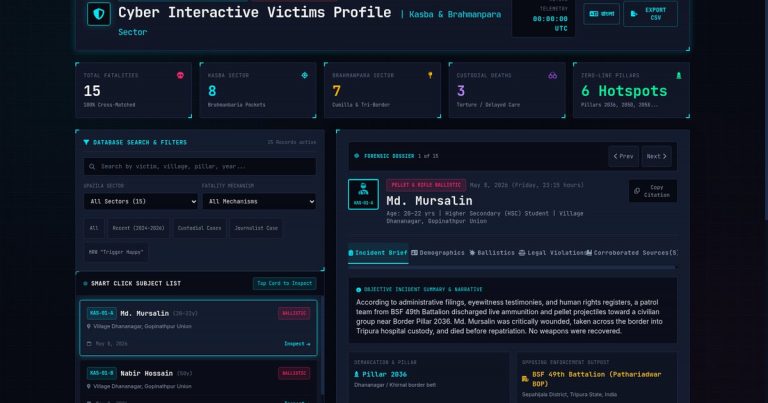Click the subject list vertical scrollbar
This screenshot has height=403, width=768.
(322, 345)
